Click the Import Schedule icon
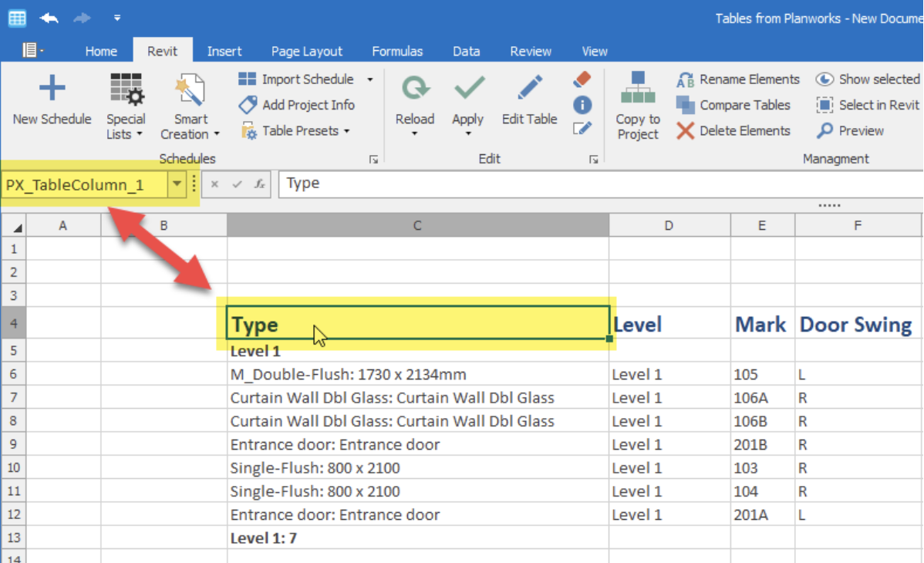 point(247,79)
